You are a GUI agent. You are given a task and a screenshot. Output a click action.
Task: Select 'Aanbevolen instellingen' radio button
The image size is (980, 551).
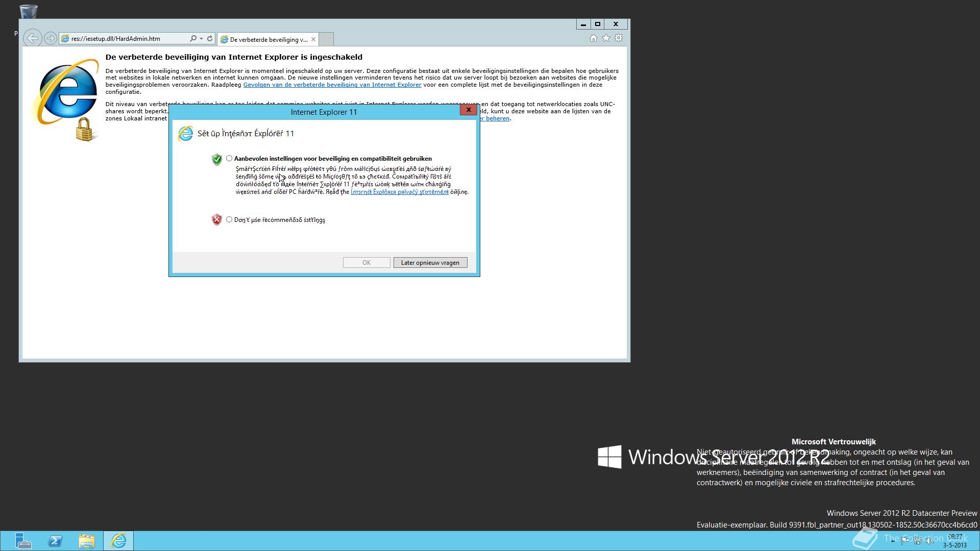229,159
